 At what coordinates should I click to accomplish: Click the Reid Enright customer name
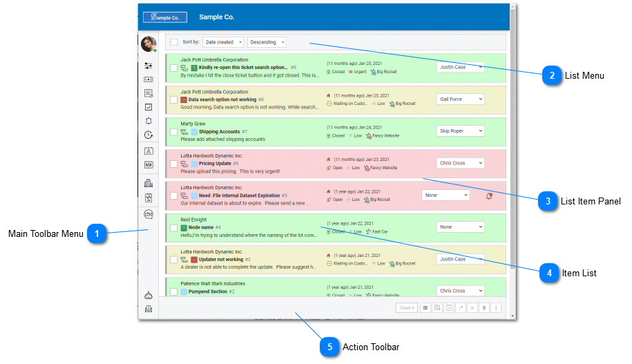point(193,220)
